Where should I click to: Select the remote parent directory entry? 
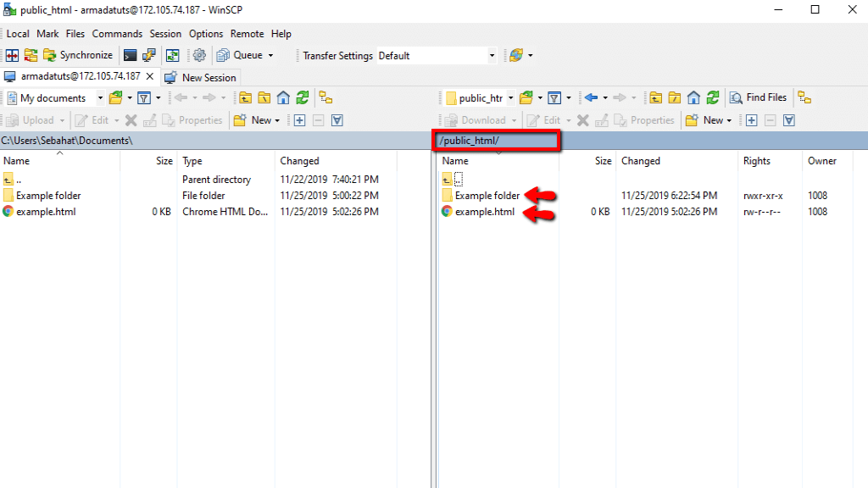click(x=453, y=180)
